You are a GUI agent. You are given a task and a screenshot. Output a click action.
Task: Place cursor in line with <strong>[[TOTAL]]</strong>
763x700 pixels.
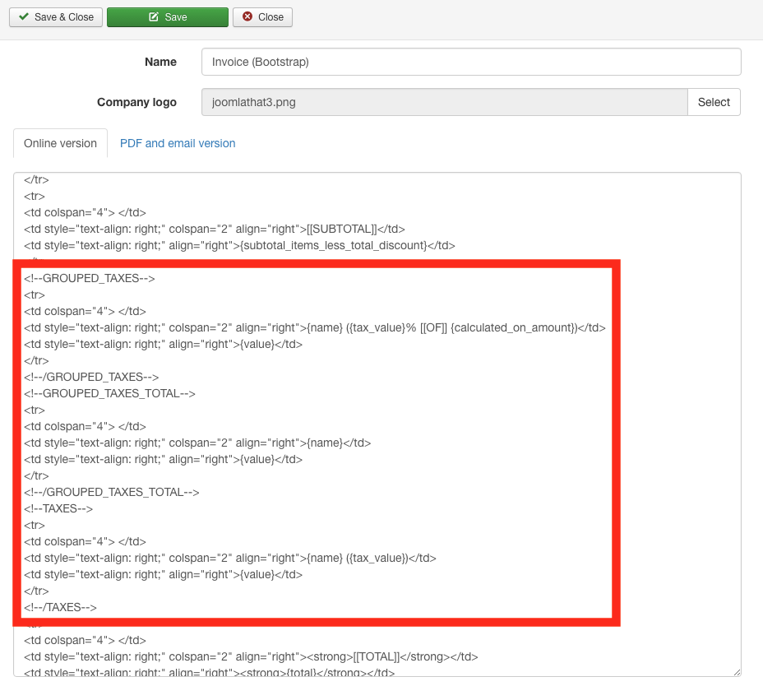251,656
